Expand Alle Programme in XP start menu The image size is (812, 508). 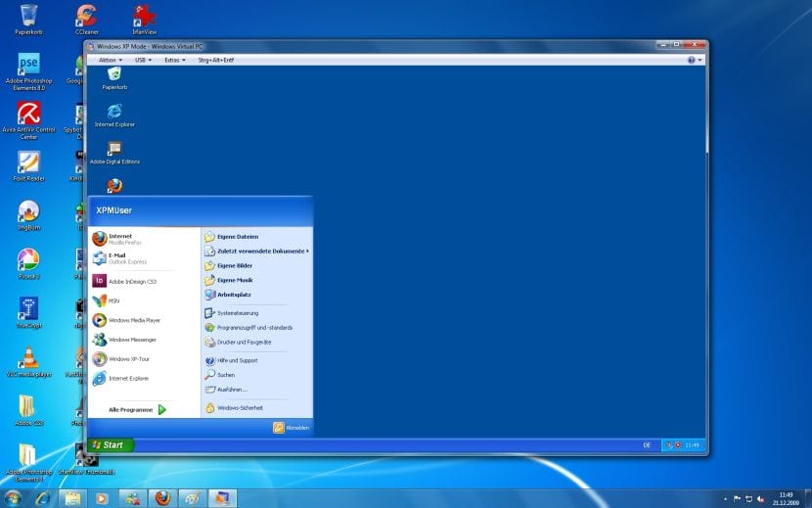click(138, 409)
